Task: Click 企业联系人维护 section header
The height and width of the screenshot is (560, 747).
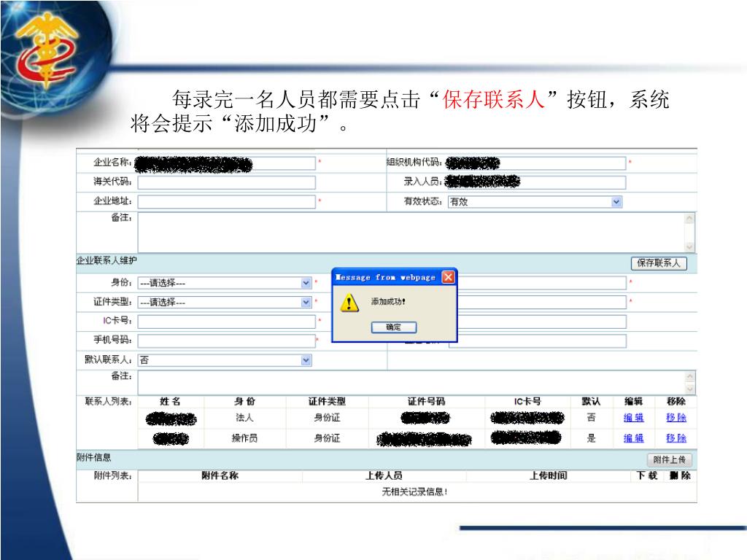Action: [x=107, y=260]
